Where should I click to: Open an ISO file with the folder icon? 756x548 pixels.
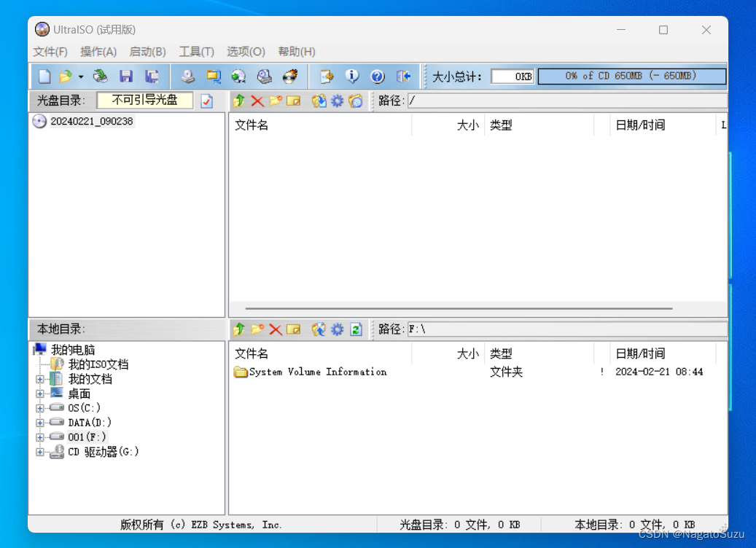coord(65,76)
